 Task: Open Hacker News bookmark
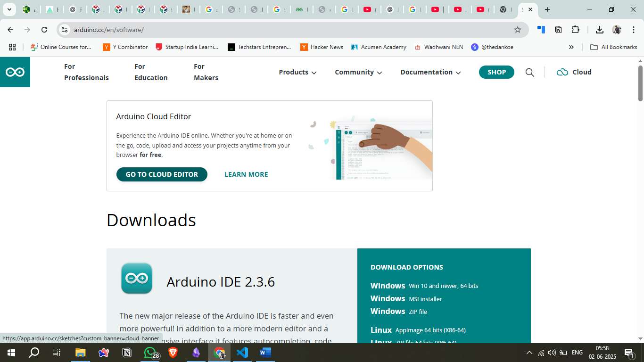click(322, 47)
